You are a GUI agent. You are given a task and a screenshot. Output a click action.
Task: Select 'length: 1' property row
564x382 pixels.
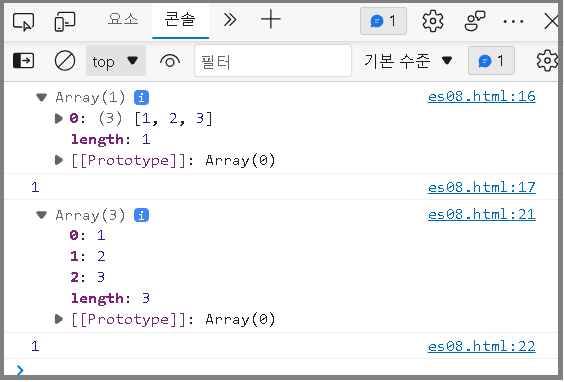point(110,140)
